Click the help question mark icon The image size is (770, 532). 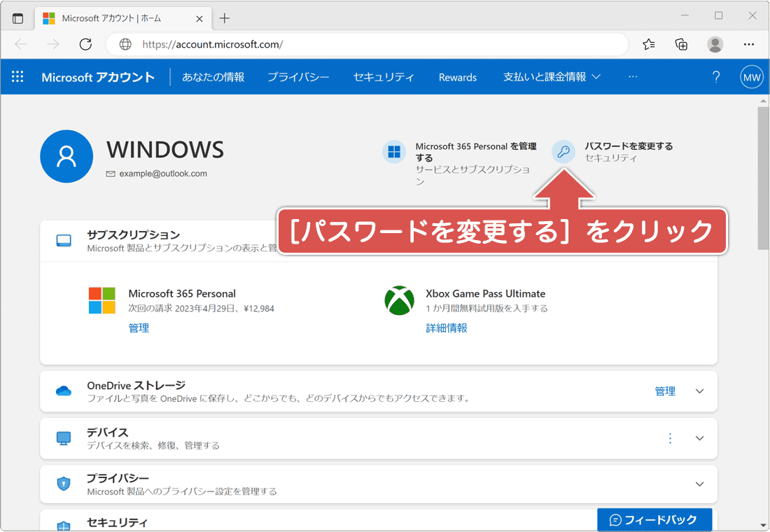[x=716, y=77]
